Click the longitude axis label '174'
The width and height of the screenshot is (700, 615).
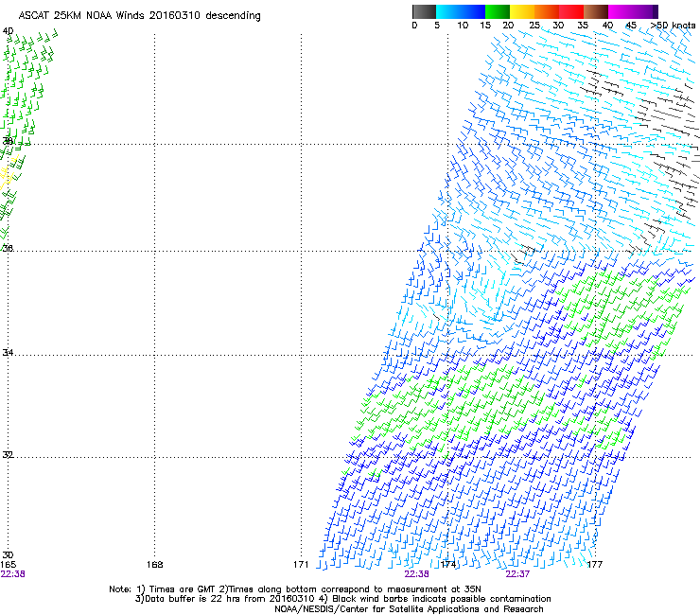448,565
